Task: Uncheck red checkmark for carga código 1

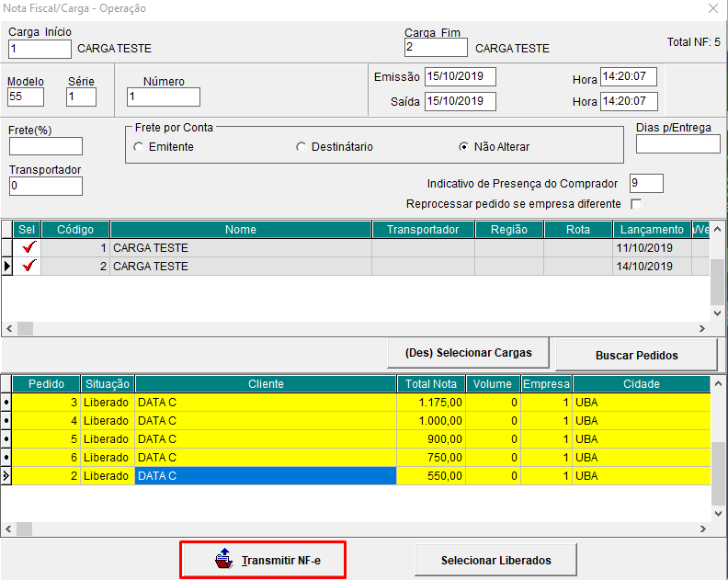Action: (x=29, y=248)
